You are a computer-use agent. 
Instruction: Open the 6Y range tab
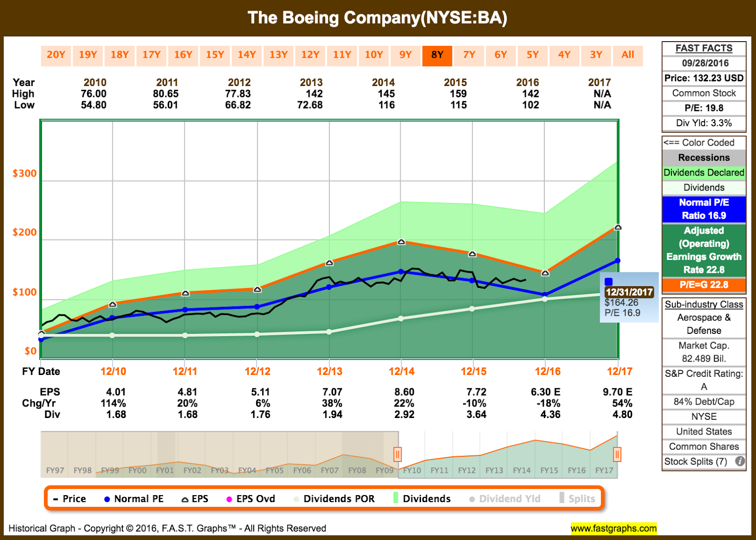(x=501, y=56)
